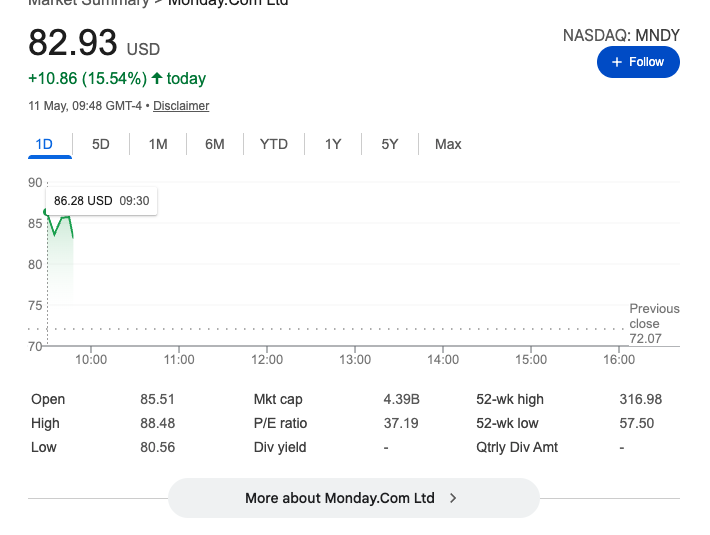Screen dimensions: 710x535
Task: Switch to the Max range tab
Action: [x=448, y=144]
